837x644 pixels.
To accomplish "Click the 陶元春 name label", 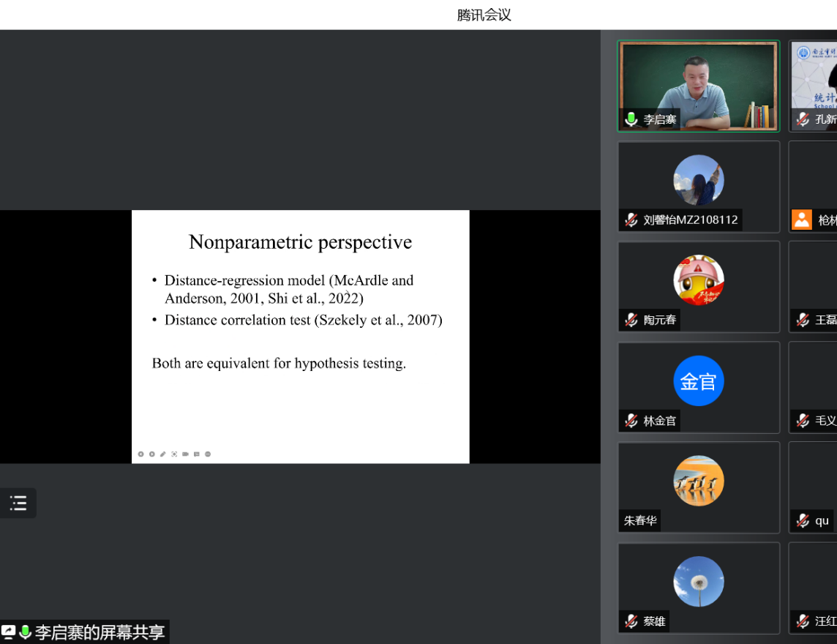I will click(x=659, y=320).
